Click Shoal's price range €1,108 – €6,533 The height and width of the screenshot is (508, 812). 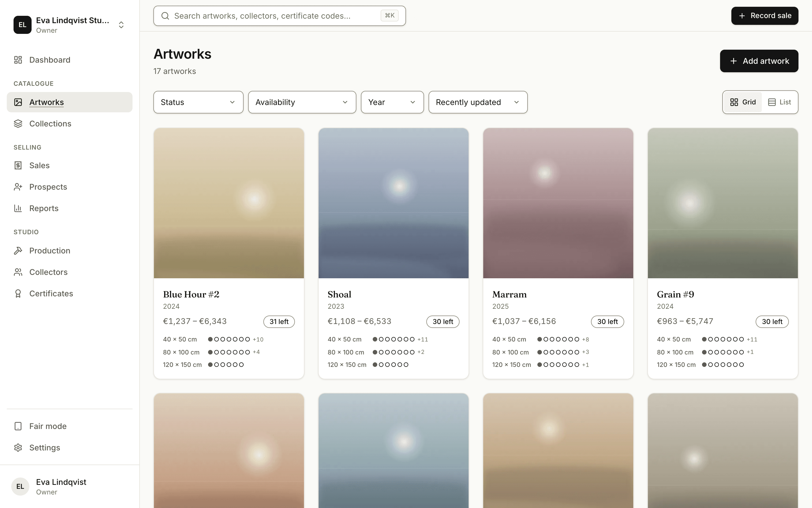pos(359,321)
